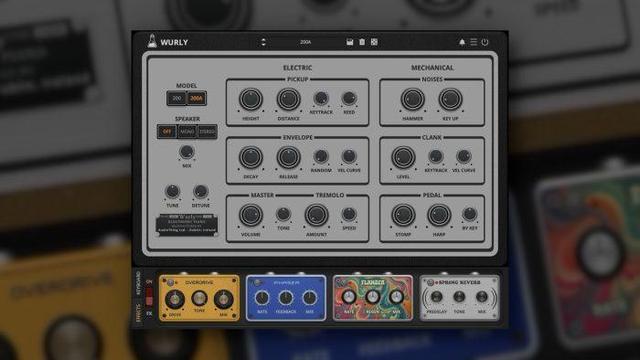Click the Envelope Vel Curve knob
640x360 pixels.
pyautogui.click(x=349, y=156)
